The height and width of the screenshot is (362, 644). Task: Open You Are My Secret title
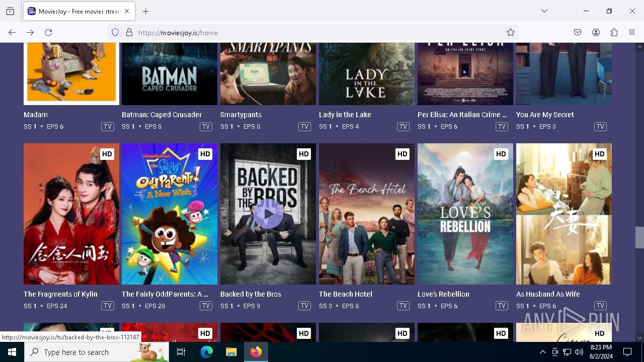click(x=545, y=115)
